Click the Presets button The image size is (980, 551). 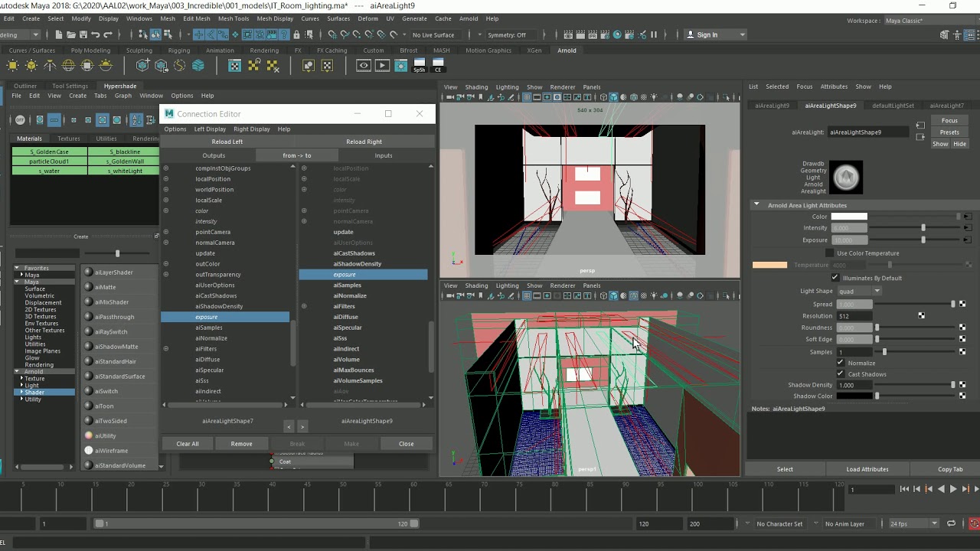coord(949,132)
